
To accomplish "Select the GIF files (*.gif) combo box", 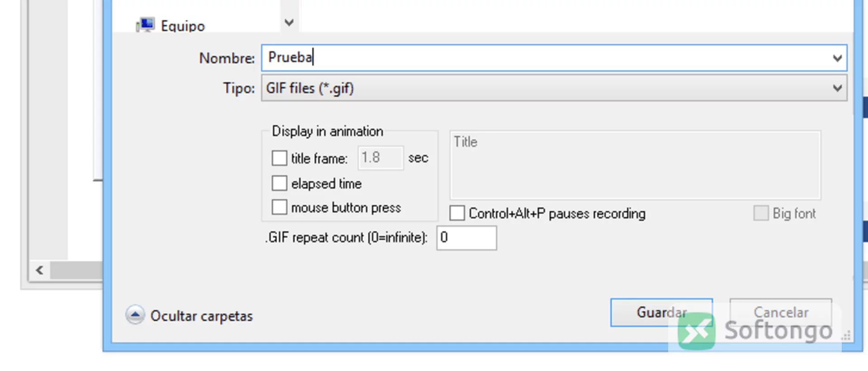I will [x=554, y=88].
